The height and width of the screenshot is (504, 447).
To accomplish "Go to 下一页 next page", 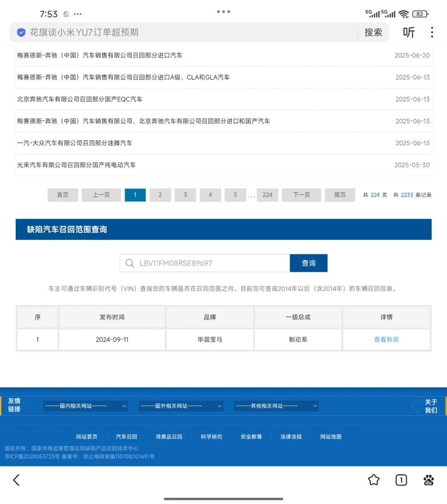I will [x=302, y=195].
